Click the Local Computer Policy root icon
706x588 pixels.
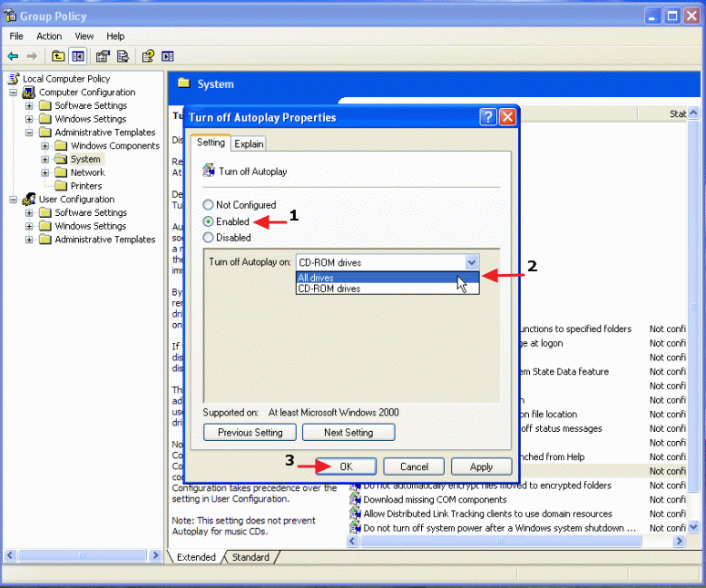(14, 79)
